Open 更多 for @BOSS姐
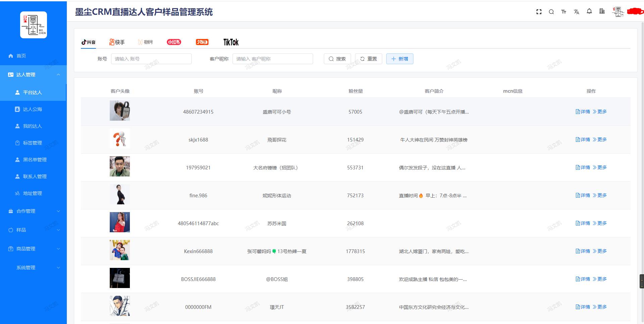The height and width of the screenshot is (324, 644). tap(600, 279)
